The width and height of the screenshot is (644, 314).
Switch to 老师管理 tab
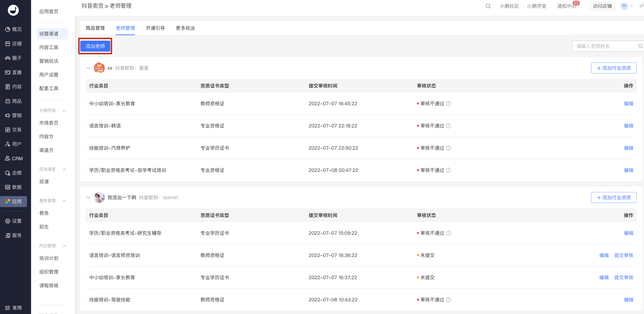125,28
